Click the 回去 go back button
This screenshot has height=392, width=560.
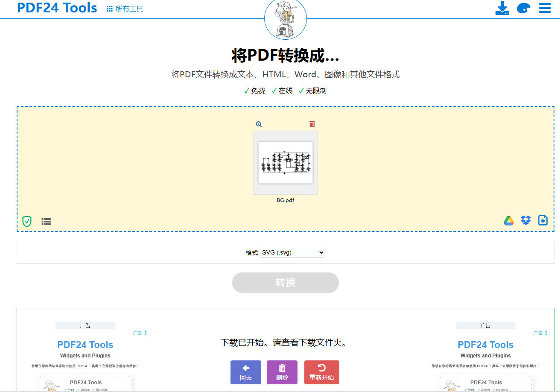(x=246, y=372)
